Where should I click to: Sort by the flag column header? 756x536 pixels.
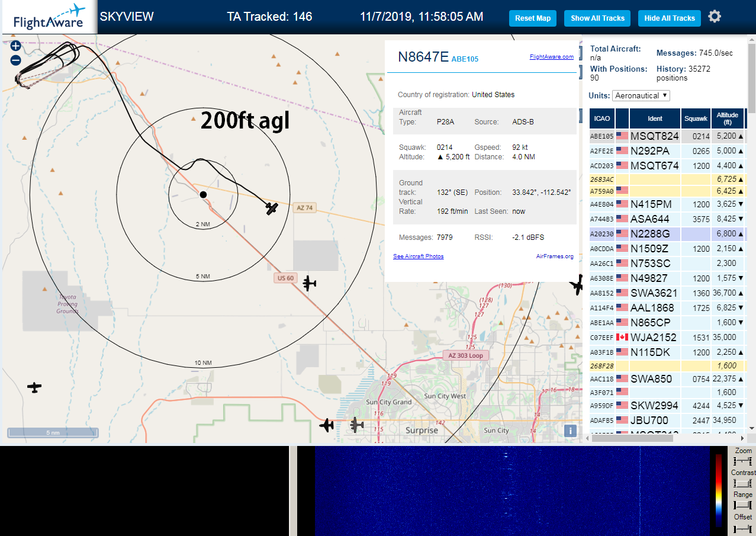tap(622, 118)
